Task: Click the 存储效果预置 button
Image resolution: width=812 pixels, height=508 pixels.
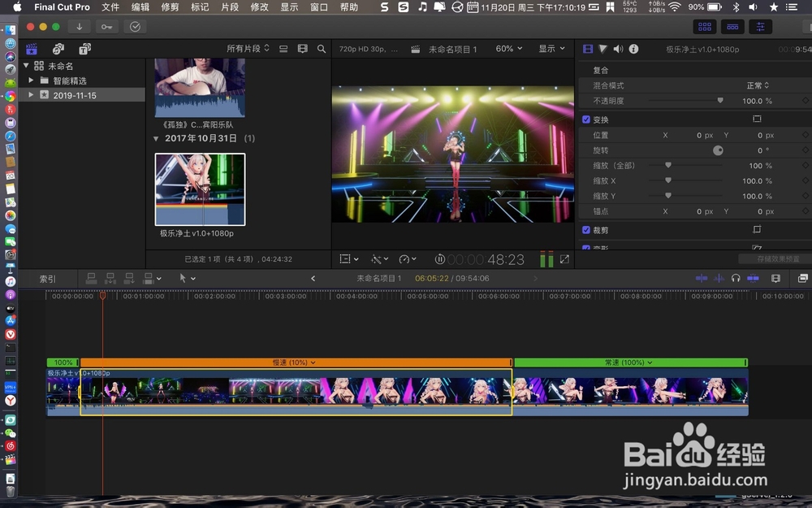Action: [x=777, y=258]
